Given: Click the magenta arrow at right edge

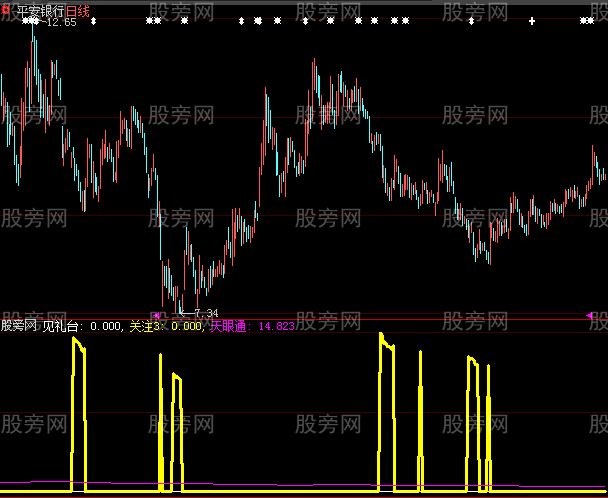Looking at the screenshot, I should (x=590, y=316).
